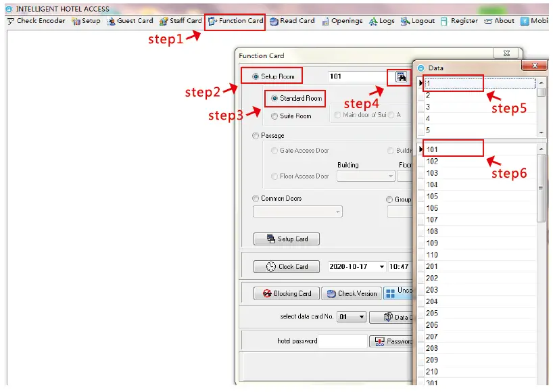Select the Common Doors radio button

click(256, 199)
